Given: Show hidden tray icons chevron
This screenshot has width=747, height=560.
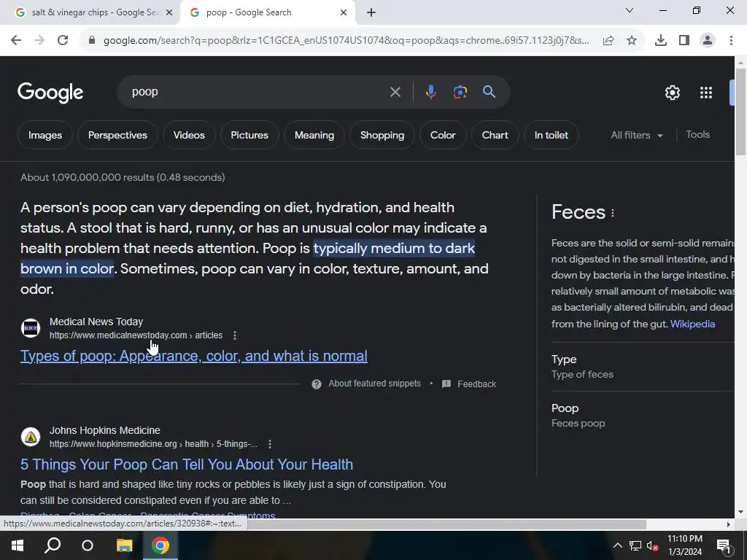Looking at the screenshot, I should point(617,545).
